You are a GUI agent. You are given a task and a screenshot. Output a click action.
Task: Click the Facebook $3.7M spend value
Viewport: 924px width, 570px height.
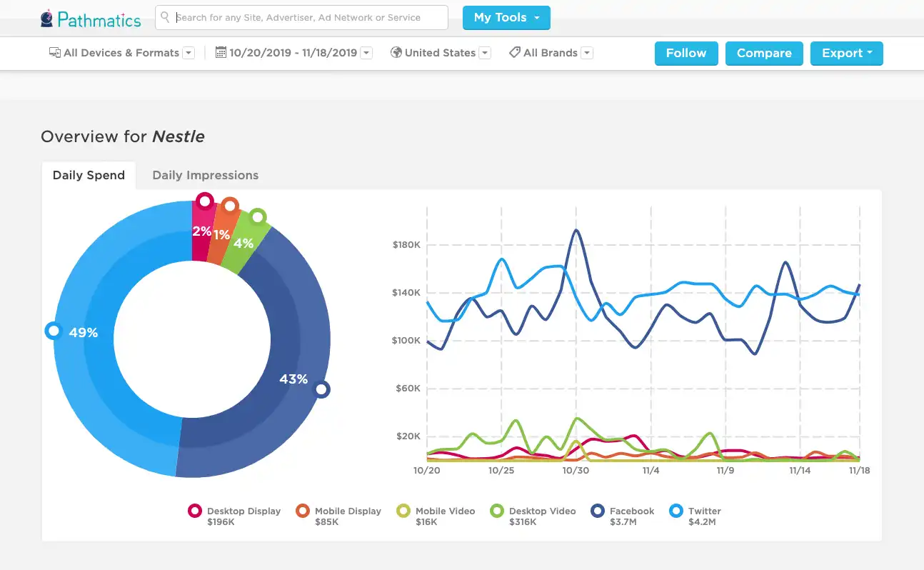pyautogui.click(x=623, y=522)
